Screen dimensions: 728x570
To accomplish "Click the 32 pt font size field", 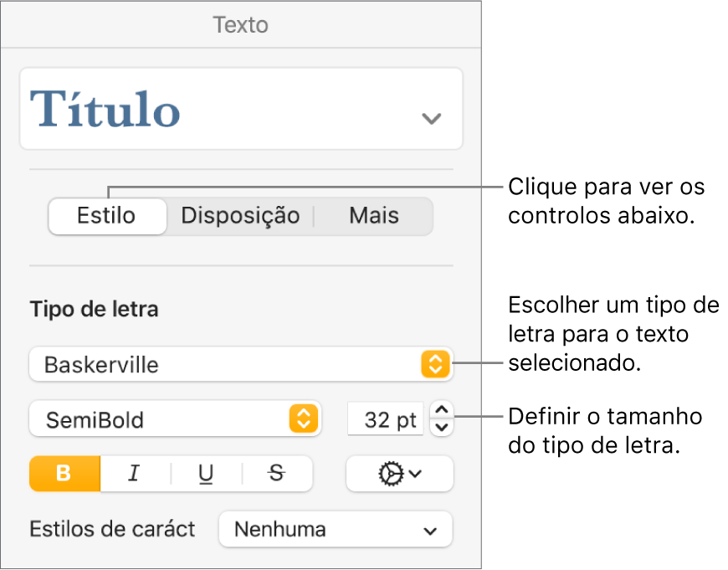I will pos(386,419).
